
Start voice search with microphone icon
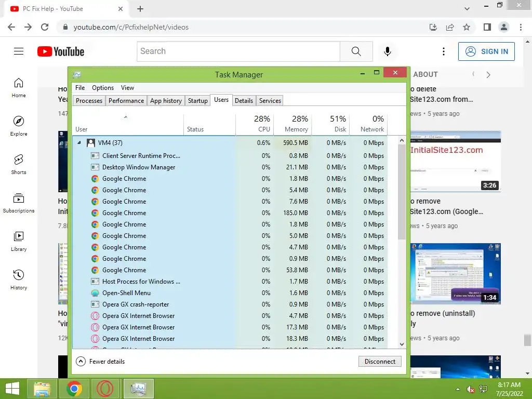[x=388, y=51]
